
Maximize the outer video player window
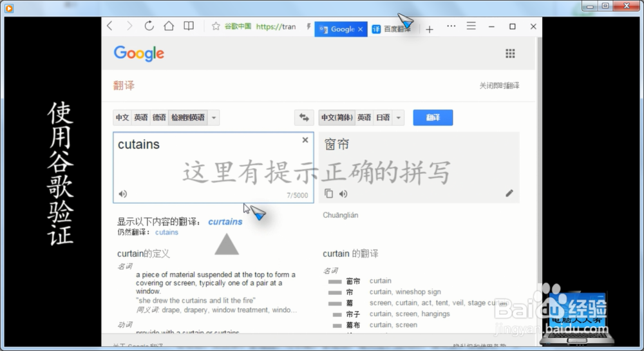tap(605, 6)
